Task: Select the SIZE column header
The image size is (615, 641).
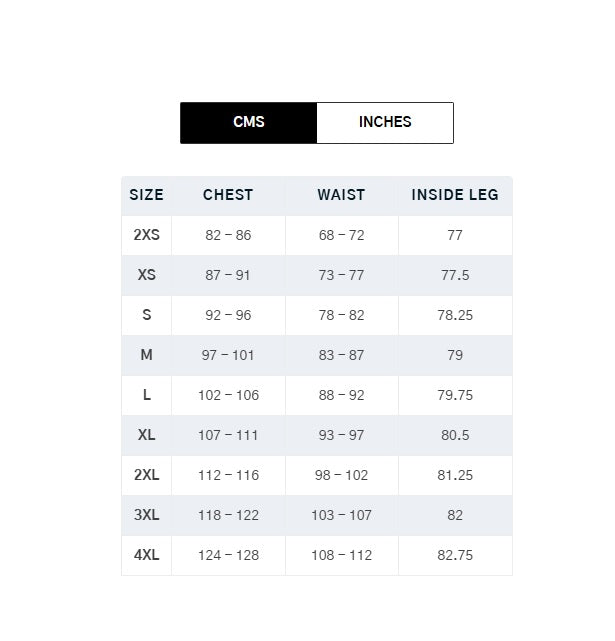Action: (x=146, y=195)
